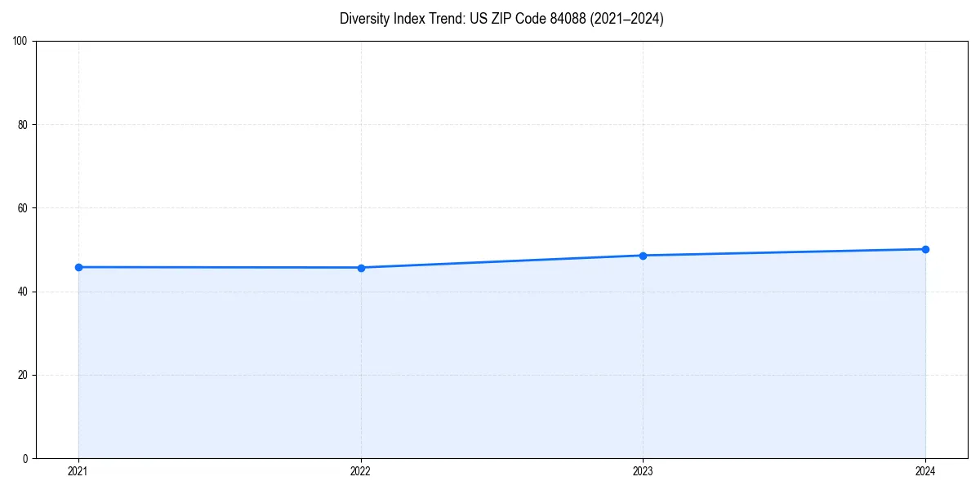Image resolution: width=980 pixels, height=490 pixels.
Task: Toggle the 2023 axis label
Action: [643, 470]
